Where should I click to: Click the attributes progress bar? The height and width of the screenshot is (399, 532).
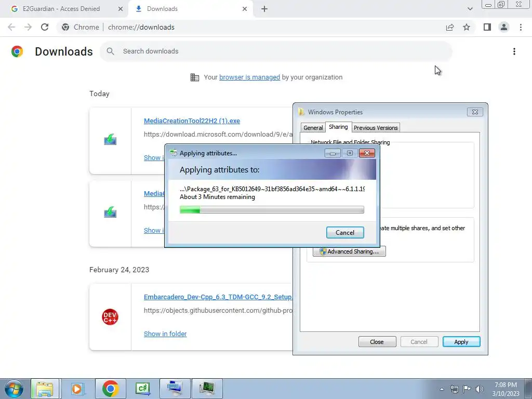click(272, 210)
